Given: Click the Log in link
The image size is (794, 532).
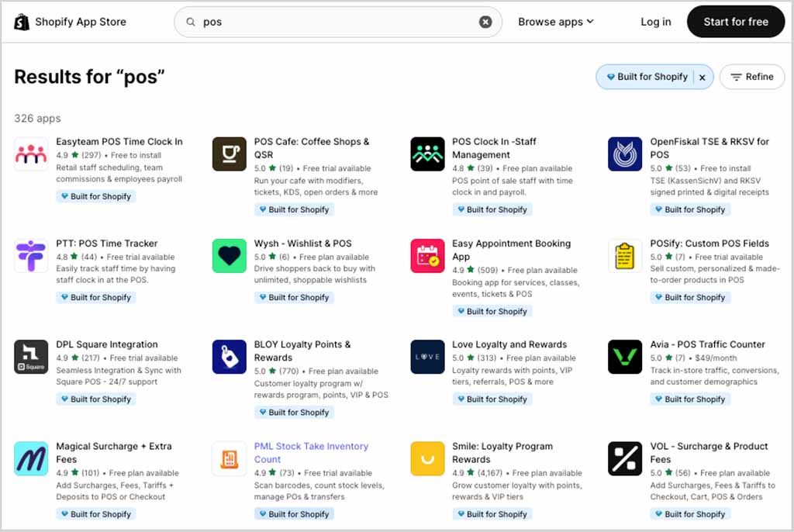Looking at the screenshot, I should 656,22.
